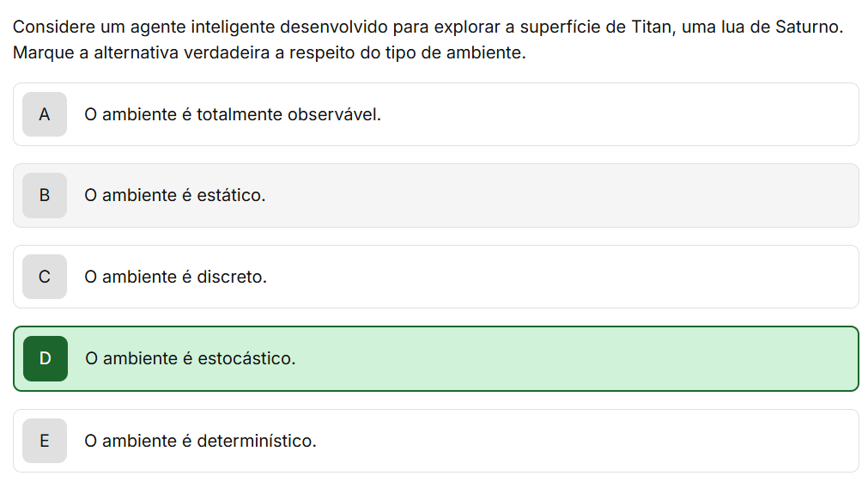This screenshot has width=868, height=482.
Task: Click the letter E badge
Action: [45, 441]
